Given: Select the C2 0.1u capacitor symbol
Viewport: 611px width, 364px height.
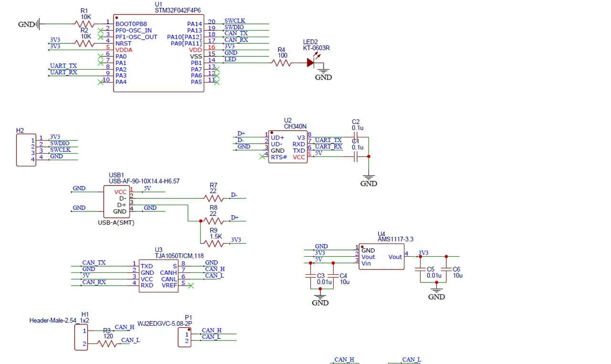Looking at the screenshot, I should tap(355, 137).
